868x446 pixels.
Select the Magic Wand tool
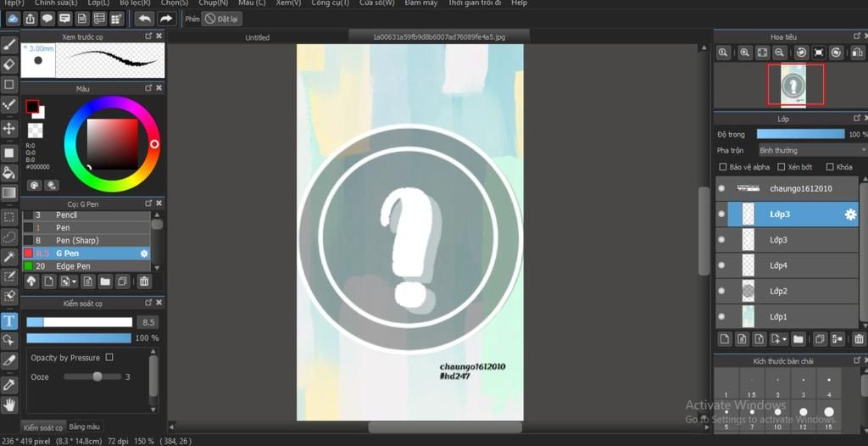[x=9, y=257]
